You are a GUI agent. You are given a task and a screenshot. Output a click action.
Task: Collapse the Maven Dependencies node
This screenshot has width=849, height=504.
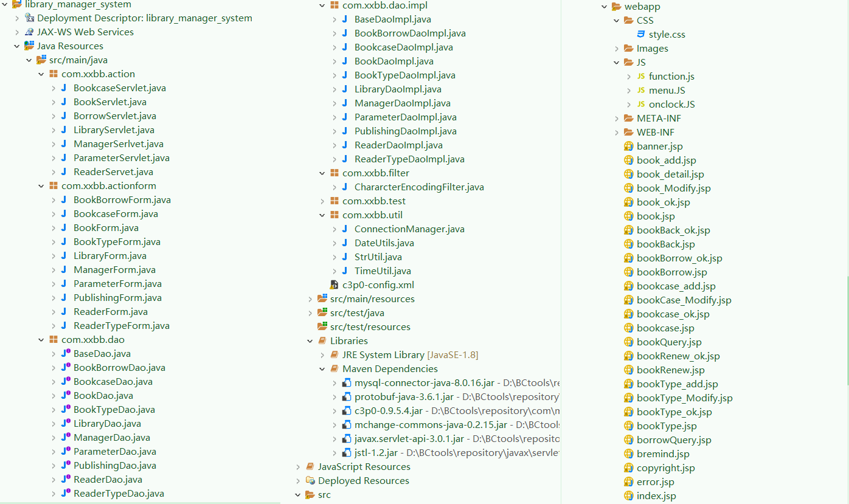pyautogui.click(x=322, y=368)
